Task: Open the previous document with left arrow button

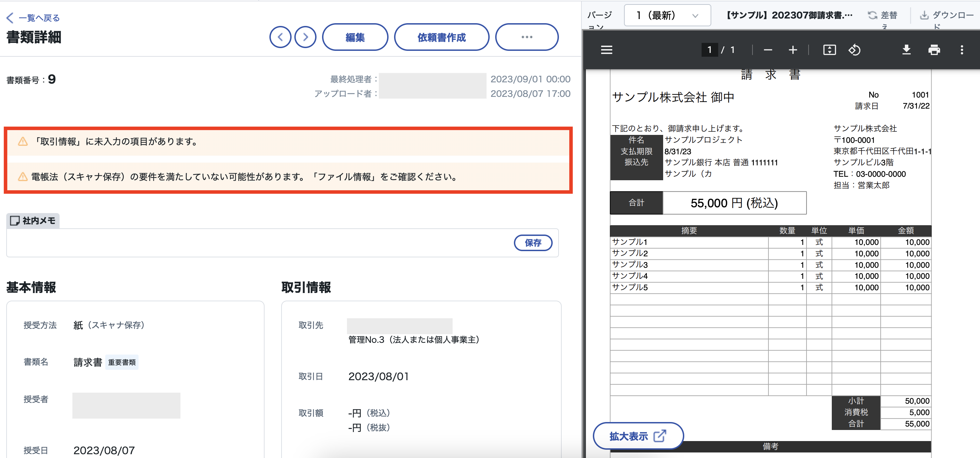Action: [x=280, y=37]
